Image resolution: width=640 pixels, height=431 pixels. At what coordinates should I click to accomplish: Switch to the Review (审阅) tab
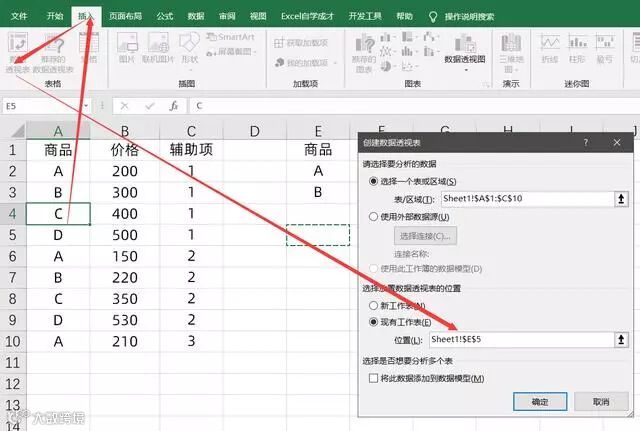[x=227, y=16]
